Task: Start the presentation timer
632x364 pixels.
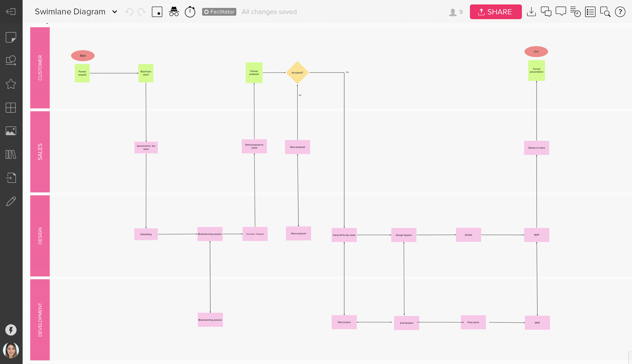Action: tap(190, 12)
